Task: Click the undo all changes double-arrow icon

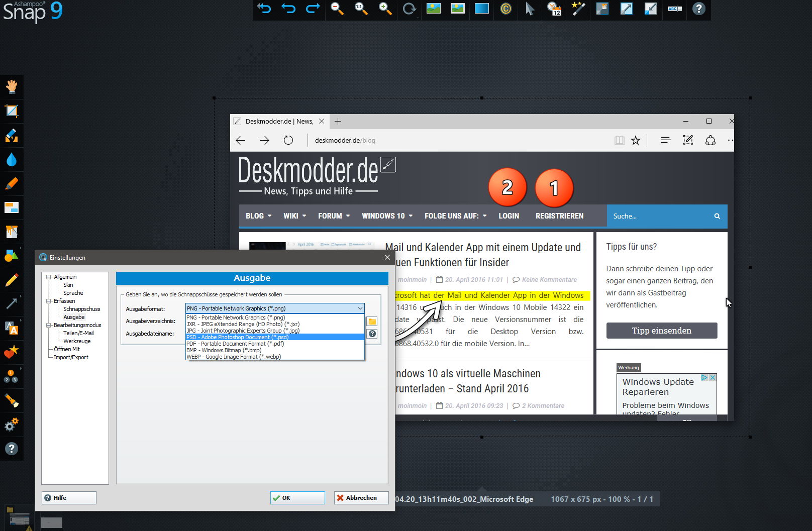Action: pos(264,9)
